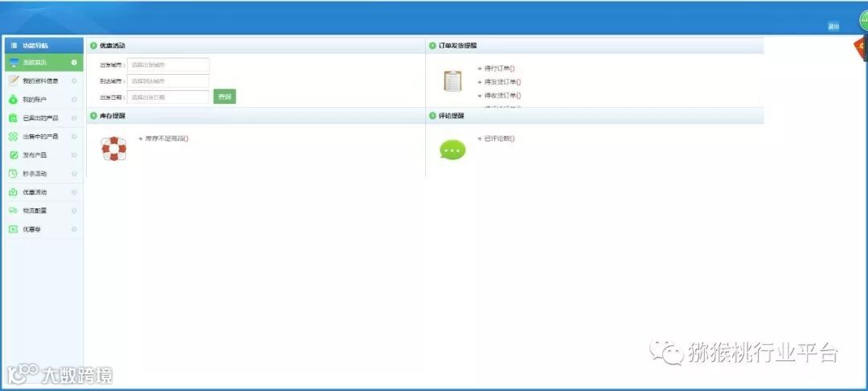Click the money bag icon beside 我的账户

click(x=14, y=100)
